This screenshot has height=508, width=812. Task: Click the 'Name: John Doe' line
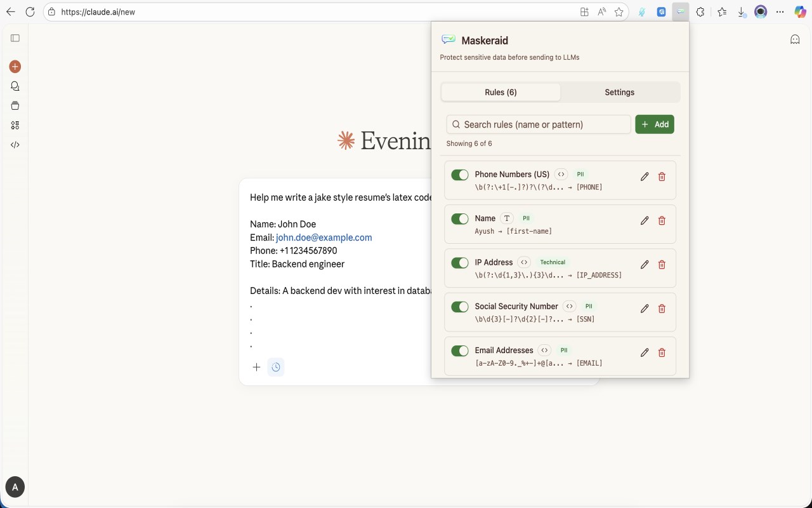[x=283, y=224]
